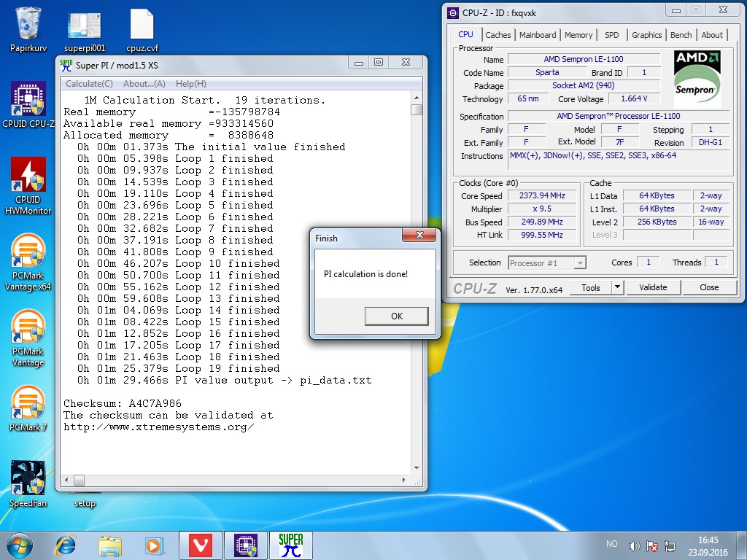This screenshot has height=560, width=747.
Task: Open the SPD tab
Action: (x=612, y=35)
